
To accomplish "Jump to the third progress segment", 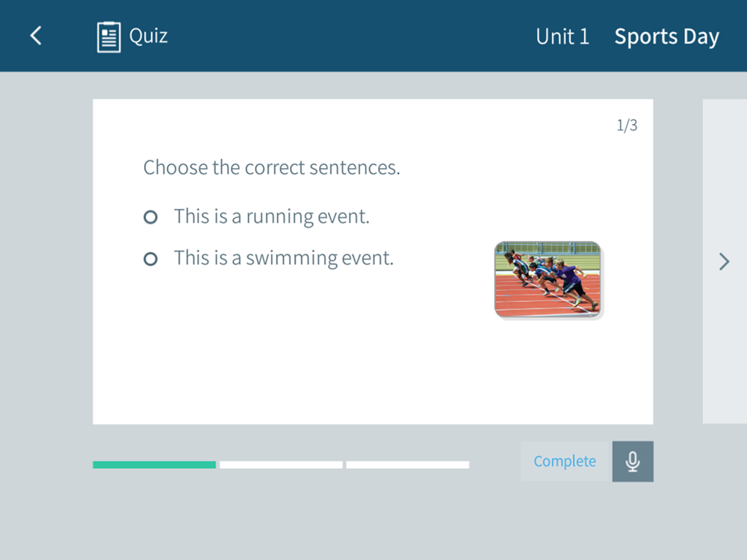I will (x=408, y=464).
